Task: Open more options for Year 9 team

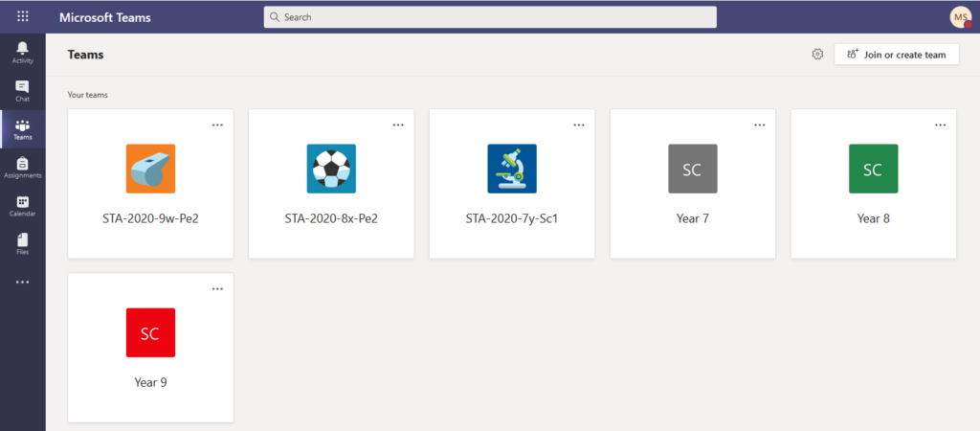Action: click(217, 289)
